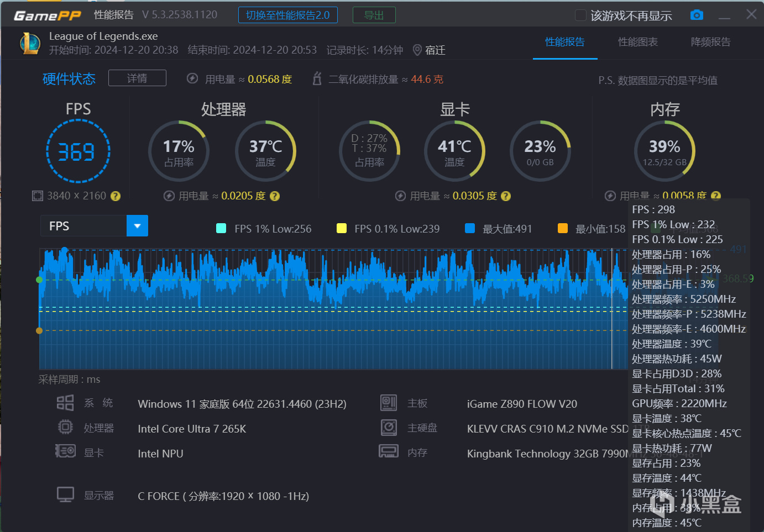Click the hard disk icon beside 主硬盘
Screen dimensions: 764x532
389,427
